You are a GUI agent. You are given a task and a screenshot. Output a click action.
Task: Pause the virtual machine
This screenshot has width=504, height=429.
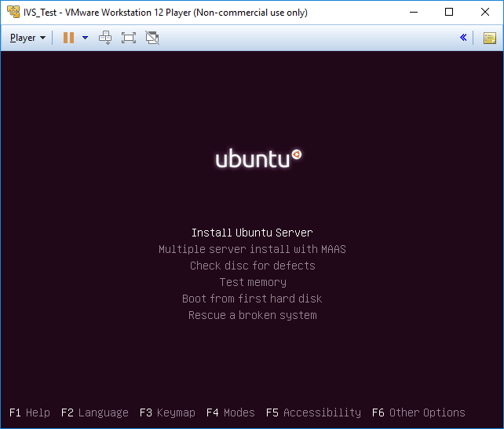pyautogui.click(x=68, y=38)
